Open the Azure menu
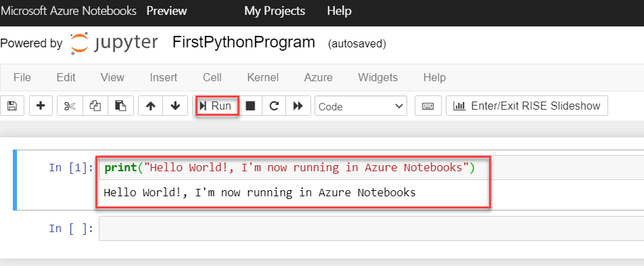This screenshot has width=644, height=266. tap(319, 77)
